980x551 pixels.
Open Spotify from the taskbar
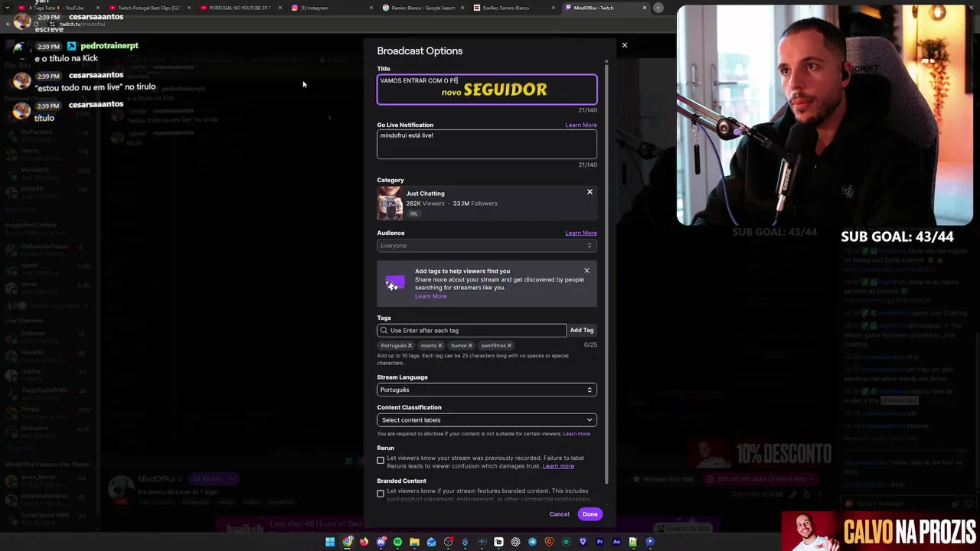[398, 542]
